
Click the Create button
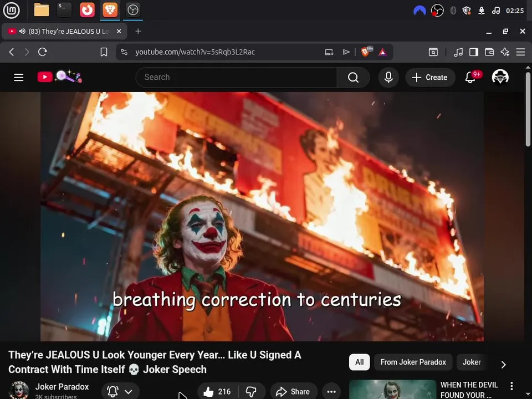point(430,78)
